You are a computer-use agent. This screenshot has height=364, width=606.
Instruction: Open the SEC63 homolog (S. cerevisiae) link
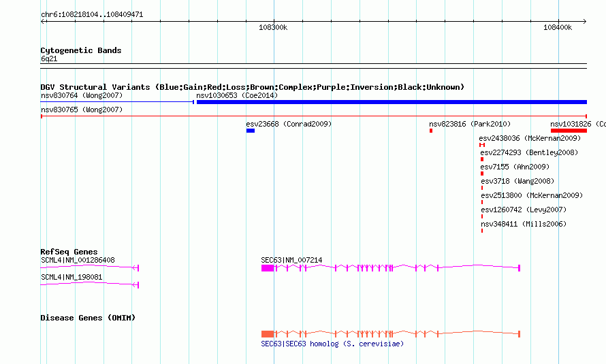tap(332, 344)
